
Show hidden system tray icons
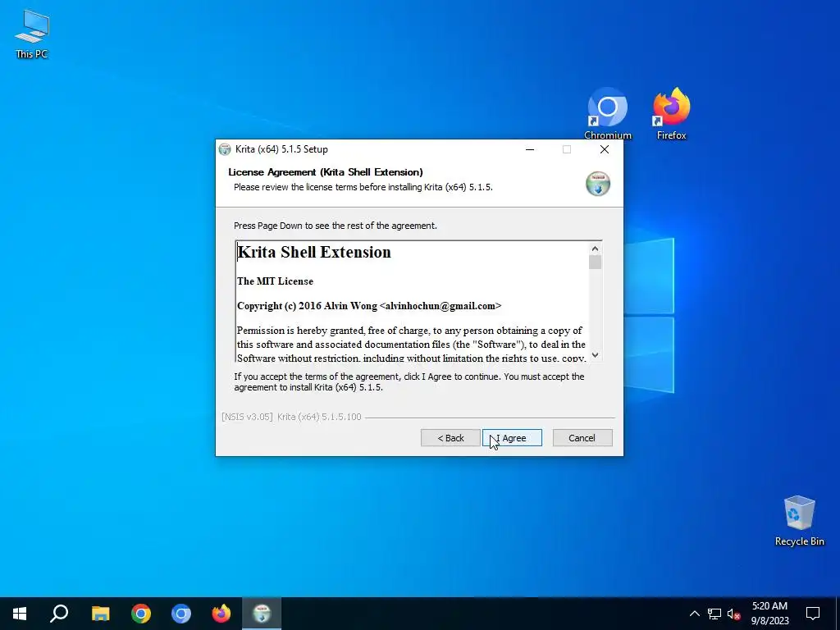[x=694, y=614]
